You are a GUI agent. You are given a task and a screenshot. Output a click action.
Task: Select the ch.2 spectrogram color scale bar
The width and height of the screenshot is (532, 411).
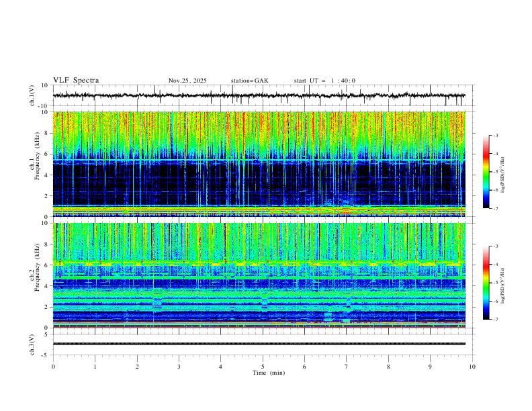pyautogui.click(x=486, y=283)
